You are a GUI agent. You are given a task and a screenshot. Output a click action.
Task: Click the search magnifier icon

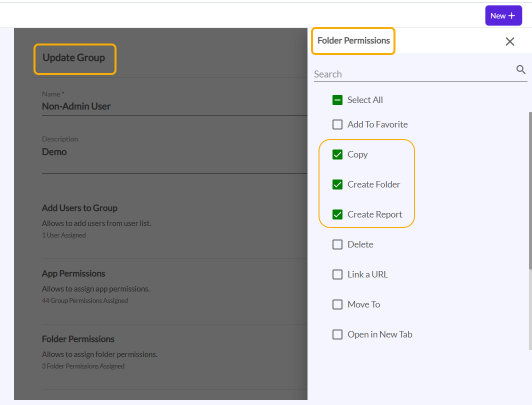coord(520,69)
